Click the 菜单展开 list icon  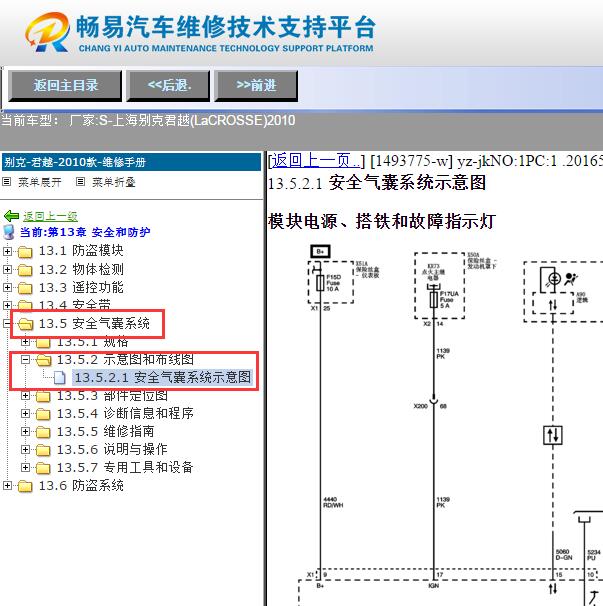[x=7, y=181]
